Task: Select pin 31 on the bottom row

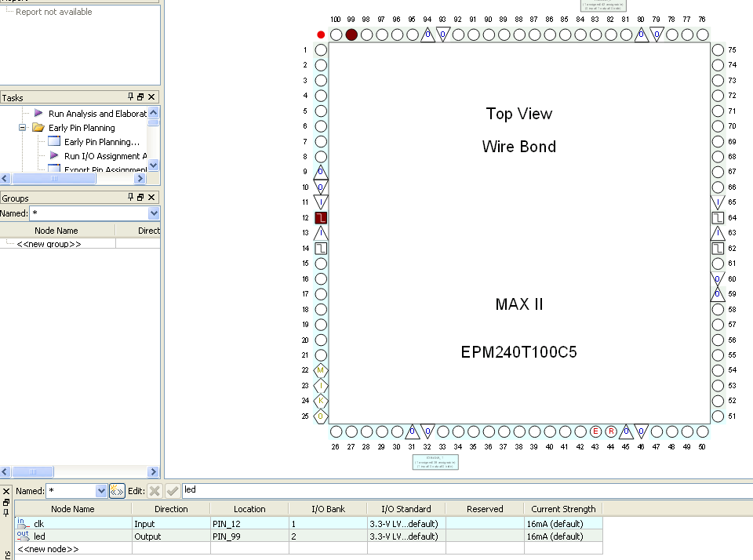Action: pos(413,431)
